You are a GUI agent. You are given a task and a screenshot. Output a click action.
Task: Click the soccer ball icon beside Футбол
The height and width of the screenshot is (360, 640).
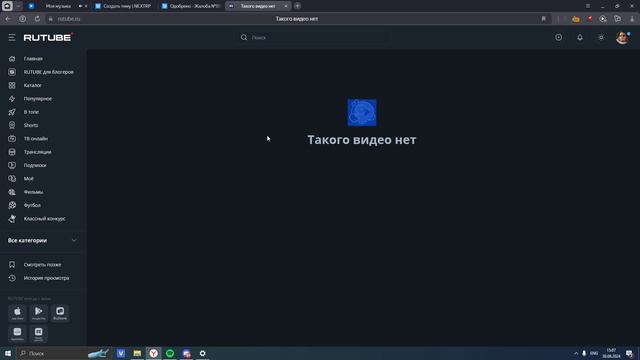point(12,205)
